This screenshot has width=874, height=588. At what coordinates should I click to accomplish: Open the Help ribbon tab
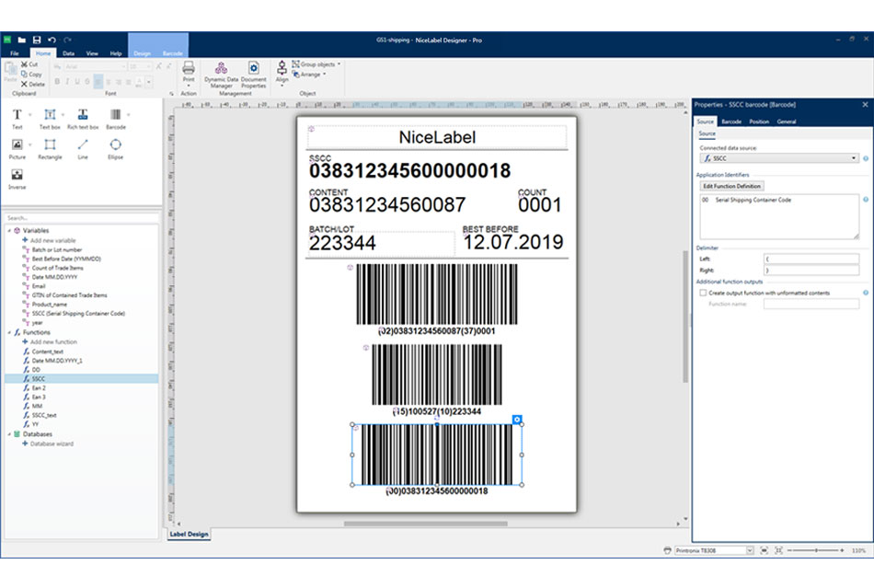(115, 53)
